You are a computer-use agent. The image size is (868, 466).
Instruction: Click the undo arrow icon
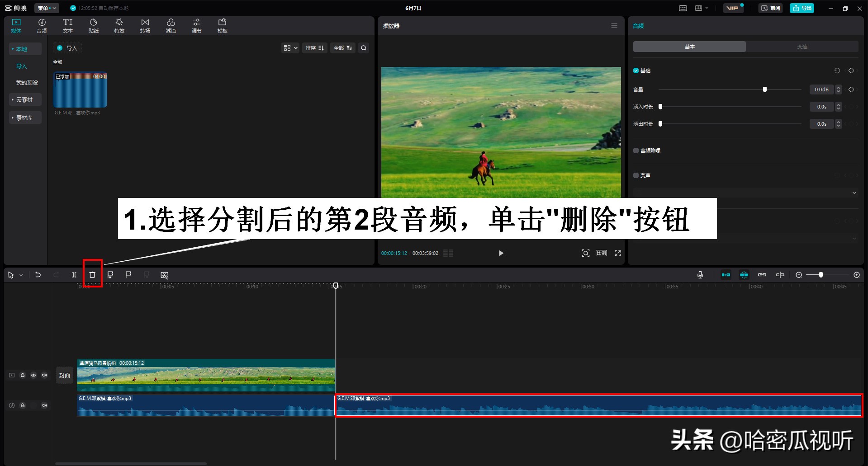(38, 274)
